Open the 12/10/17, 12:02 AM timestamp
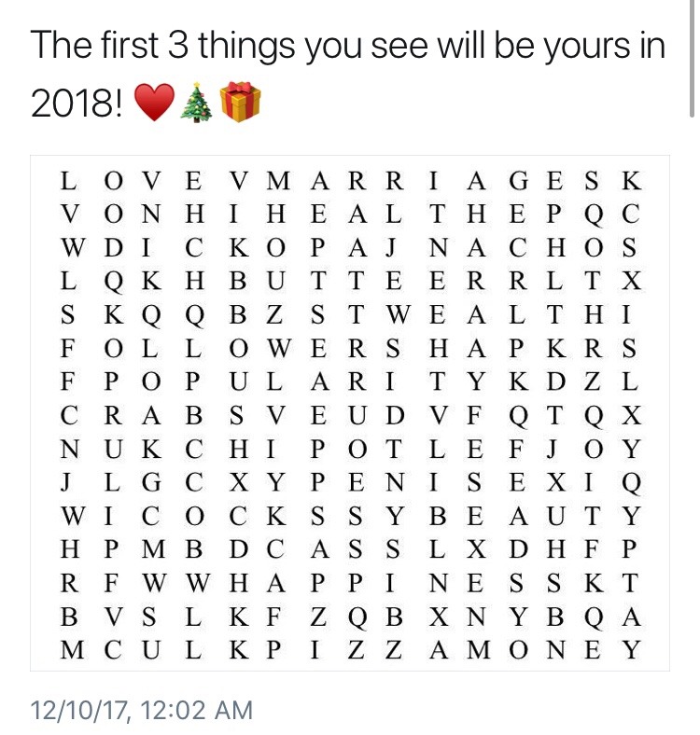 click(x=141, y=710)
